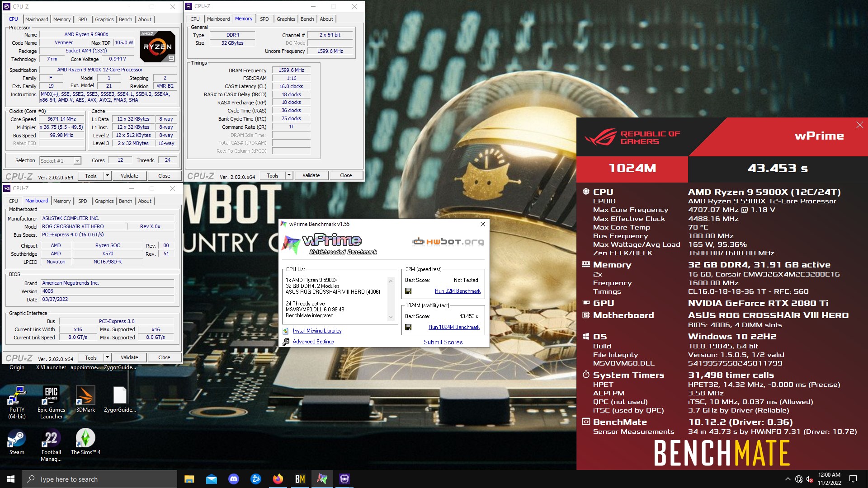Viewport: 868px width, 488px height.
Task: Open the network tray icon
Action: (799, 479)
